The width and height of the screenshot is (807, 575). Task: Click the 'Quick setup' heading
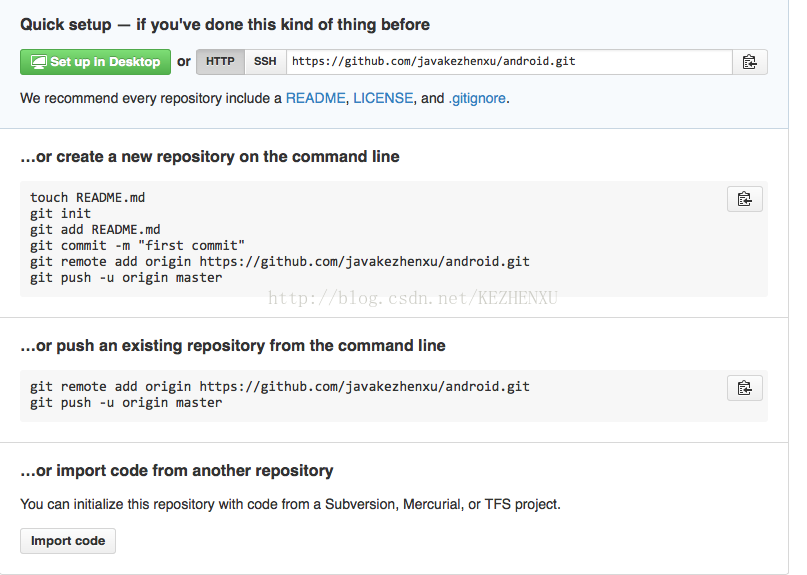coord(65,25)
